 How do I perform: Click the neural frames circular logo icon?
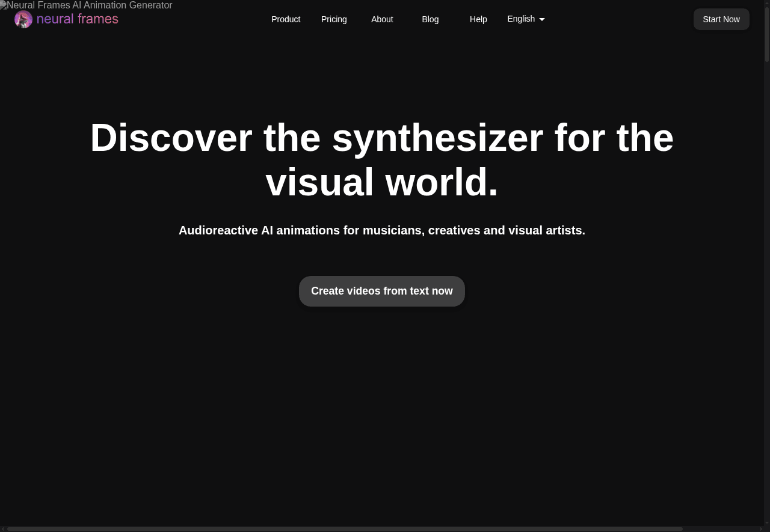pos(23,19)
